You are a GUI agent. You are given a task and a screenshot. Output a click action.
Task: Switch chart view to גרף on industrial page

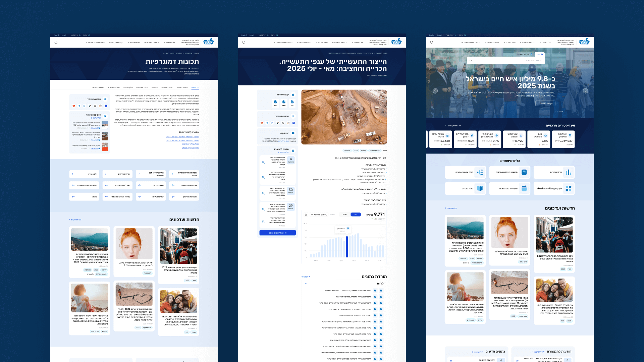coord(356,215)
